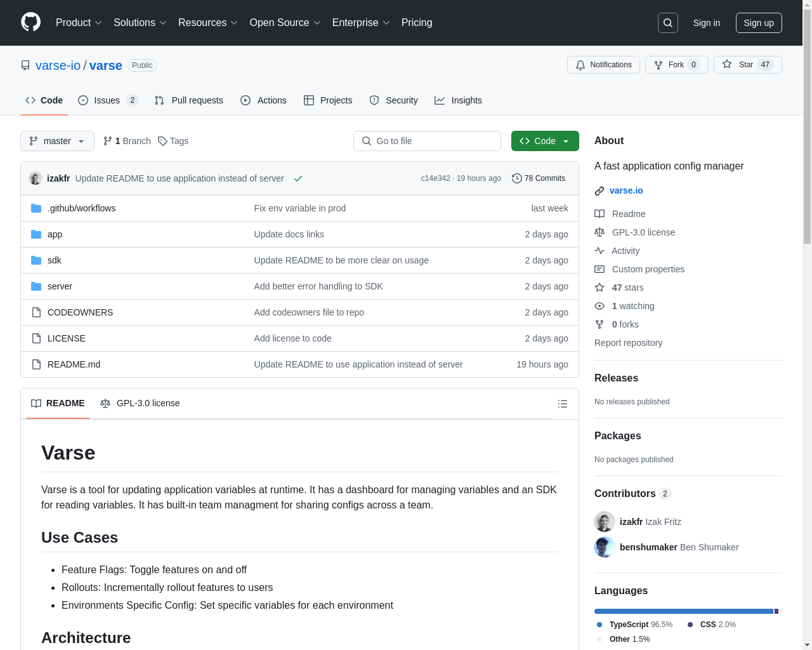The height and width of the screenshot is (650, 812).
Task: Click the sdk folder icon
Action: tap(36, 260)
